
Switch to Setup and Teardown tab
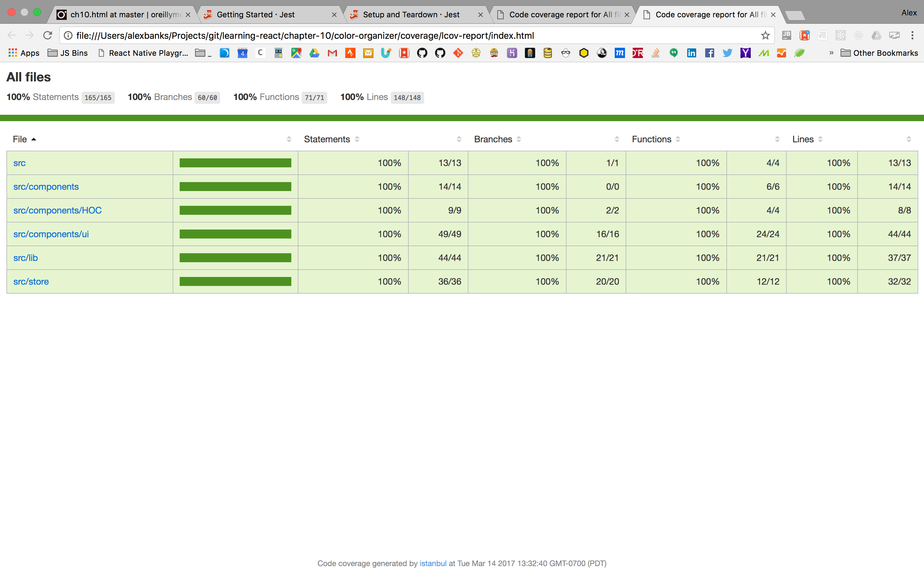(411, 14)
